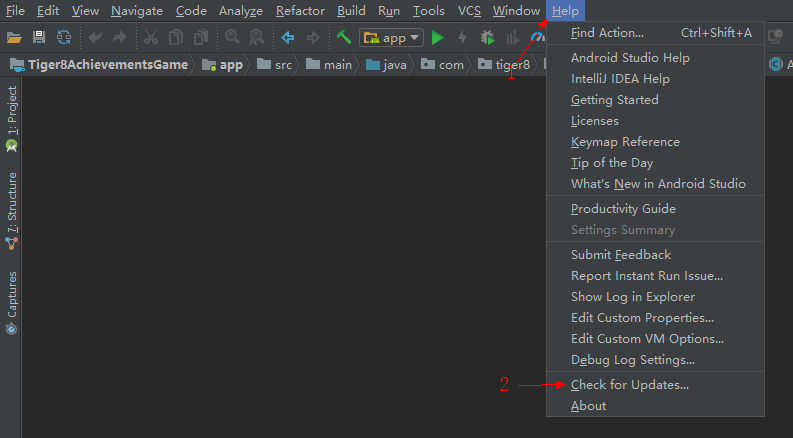Viewport: 793px width, 438px height.
Task: Select Edit Custom Properties...
Action: coord(655,318)
